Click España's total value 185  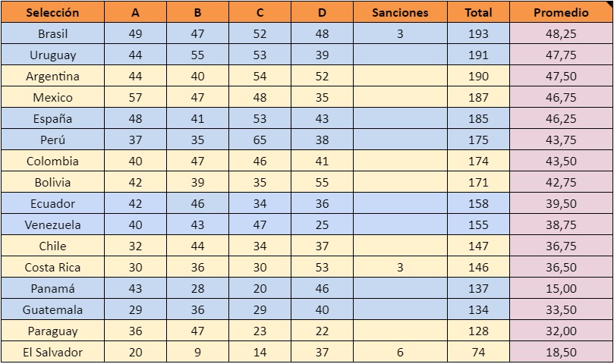click(478, 119)
